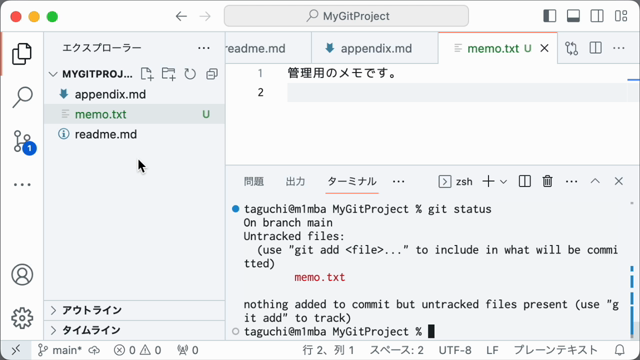Create a new file in MYGITPROJECT explorer

pos(147,74)
